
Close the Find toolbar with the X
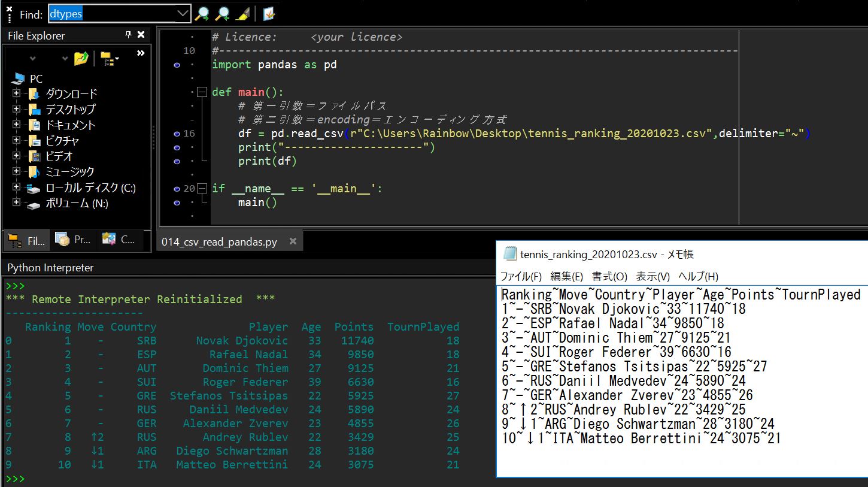click(x=9, y=9)
